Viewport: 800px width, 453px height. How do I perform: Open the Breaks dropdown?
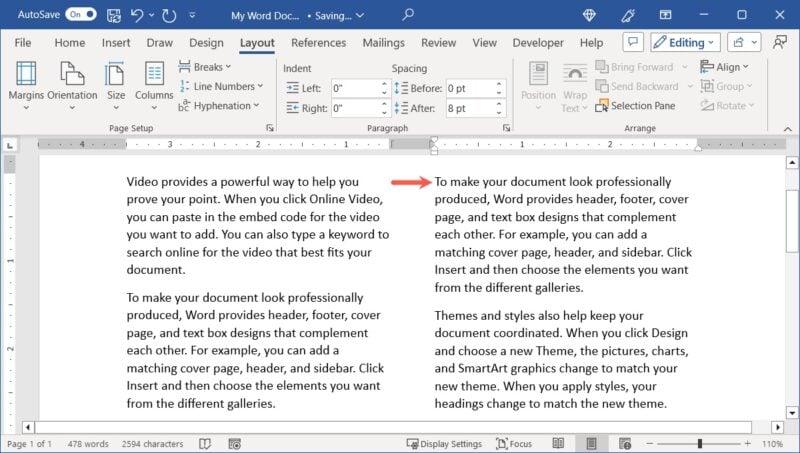(x=205, y=67)
